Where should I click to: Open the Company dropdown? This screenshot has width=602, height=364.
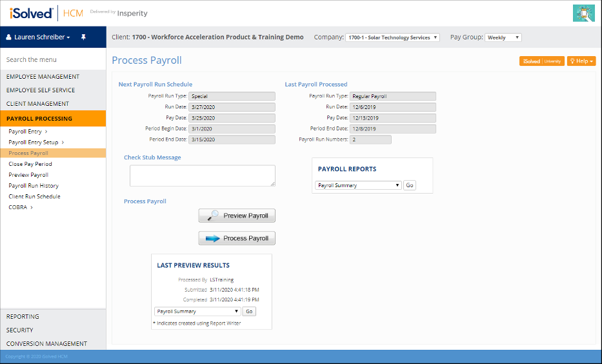tap(392, 37)
